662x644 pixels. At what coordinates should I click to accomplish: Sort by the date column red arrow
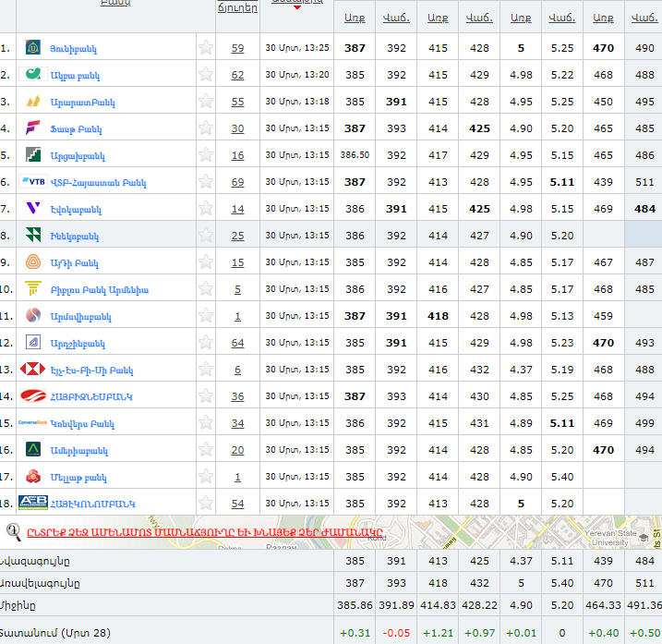pyautogui.click(x=297, y=7)
